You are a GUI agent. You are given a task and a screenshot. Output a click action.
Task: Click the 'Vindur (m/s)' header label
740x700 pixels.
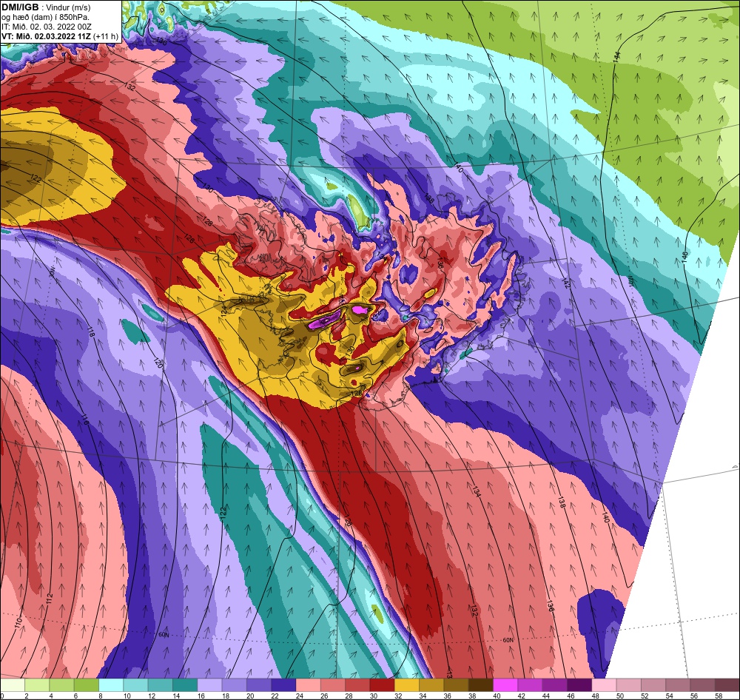pos(70,7)
